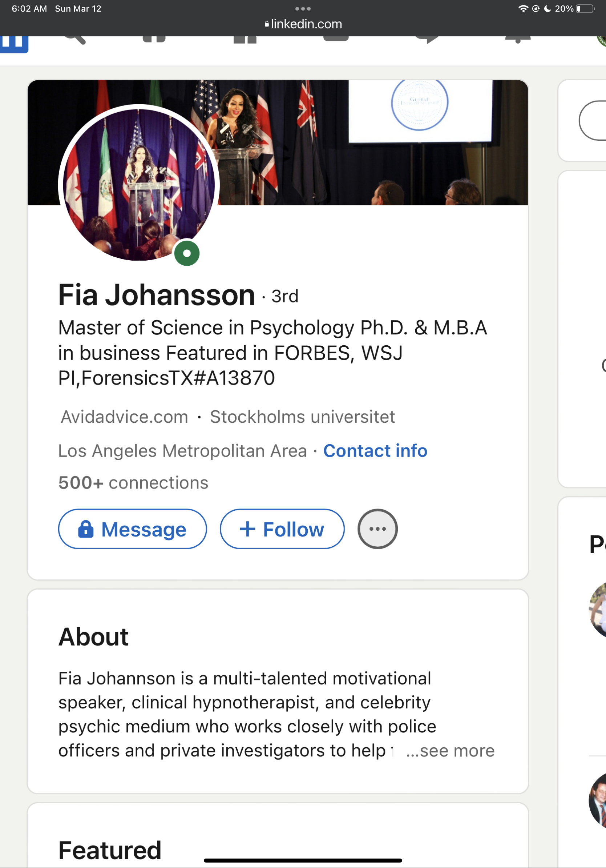The height and width of the screenshot is (868, 606).
Task: View the 500+ connections link
Action: click(x=133, y=483)
